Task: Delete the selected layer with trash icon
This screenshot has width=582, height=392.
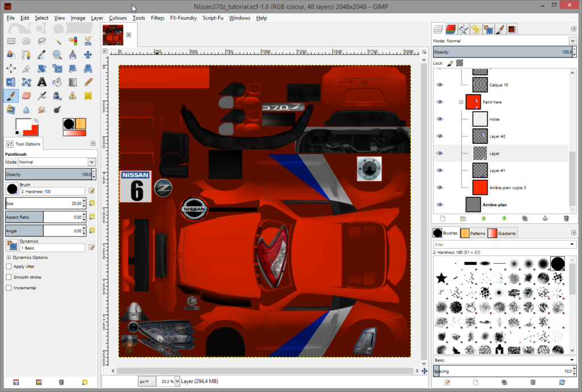Action: pyautogui.click(x=566, y=219)
